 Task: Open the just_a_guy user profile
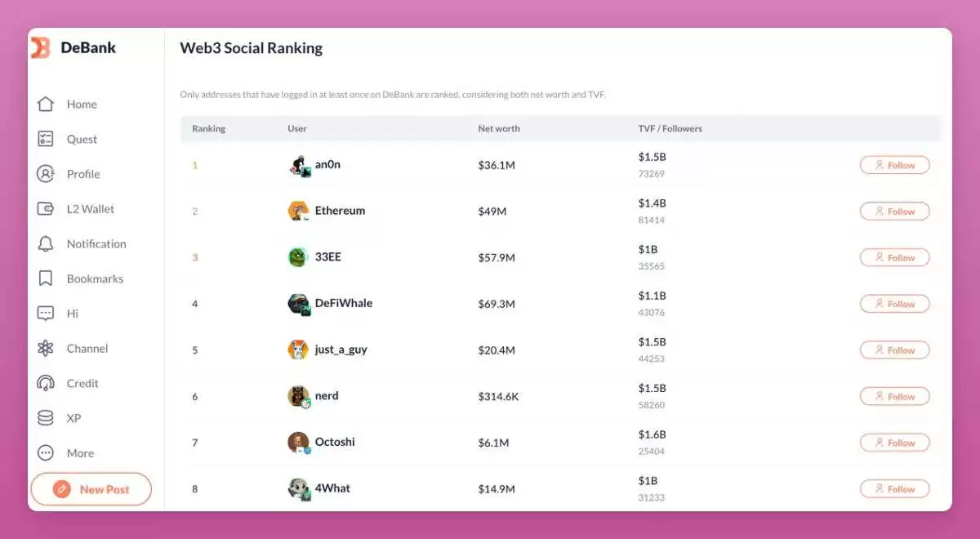[x=341, y=350]
